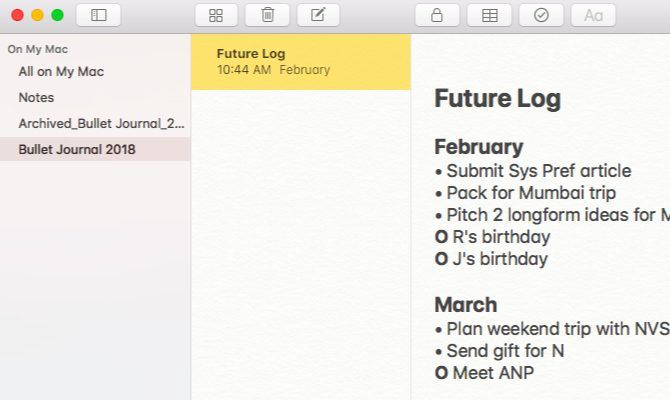The height and width of the screenshot is (400, 670).
Task: Insert a table using toolbar table icon
Action: point(489,15)
